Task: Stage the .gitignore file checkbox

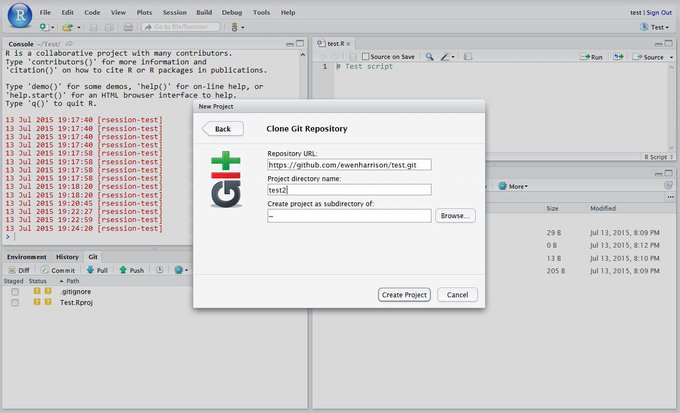Action: (x=15, y=292)
